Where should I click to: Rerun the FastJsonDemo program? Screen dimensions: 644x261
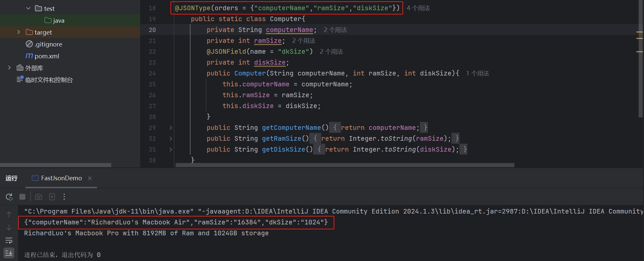[x=9, y=197]
